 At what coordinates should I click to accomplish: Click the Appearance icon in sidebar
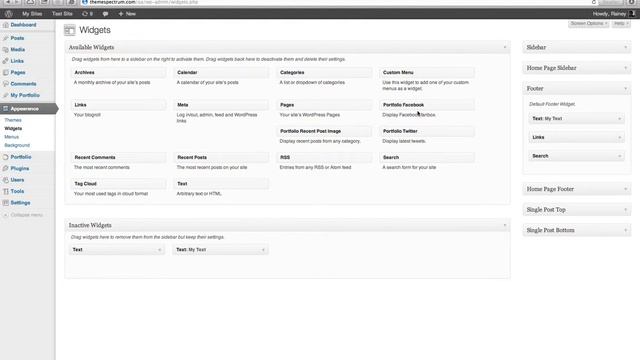(x=6, y=109)
